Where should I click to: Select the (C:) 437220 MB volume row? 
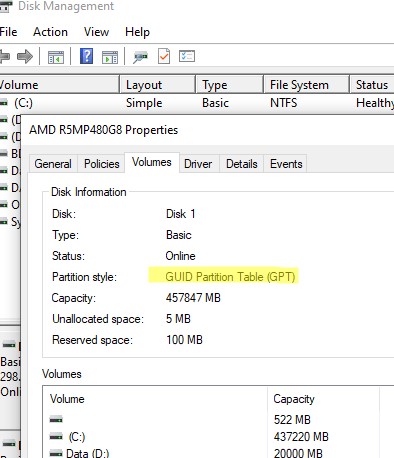tap(218, 436)
